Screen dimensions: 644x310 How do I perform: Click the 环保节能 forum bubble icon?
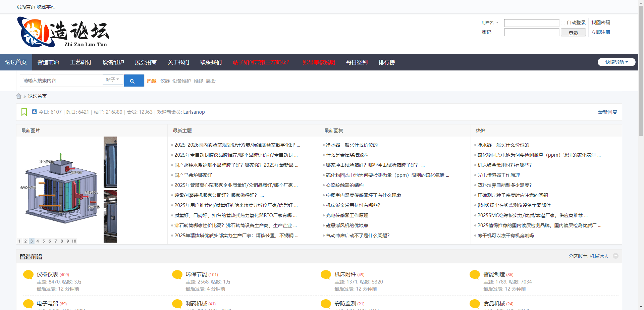177,275
